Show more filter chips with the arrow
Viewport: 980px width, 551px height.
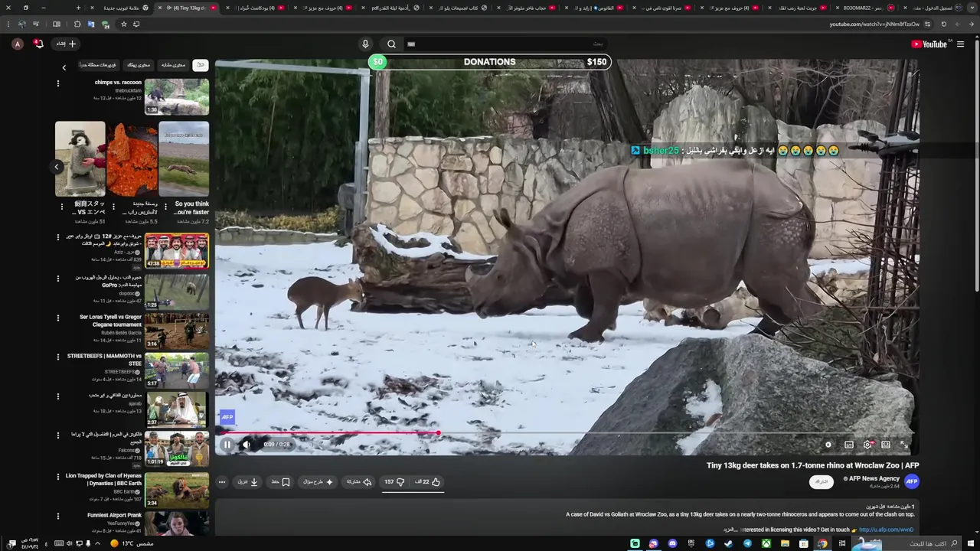pos(64,67)
